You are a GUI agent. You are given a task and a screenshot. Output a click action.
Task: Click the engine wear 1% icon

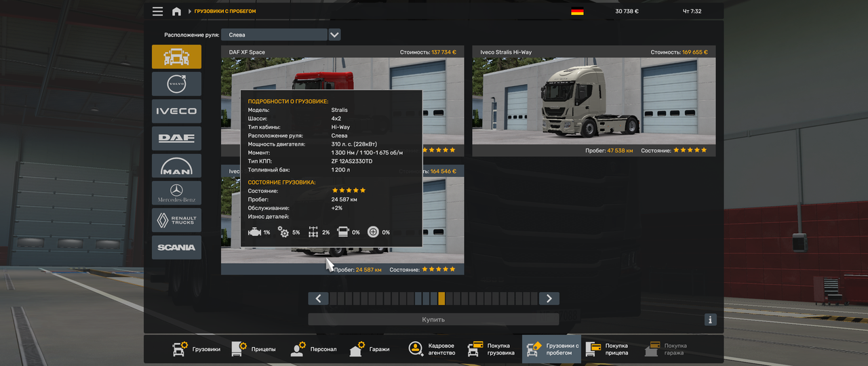pyautogui.click(x=254, y=232)
